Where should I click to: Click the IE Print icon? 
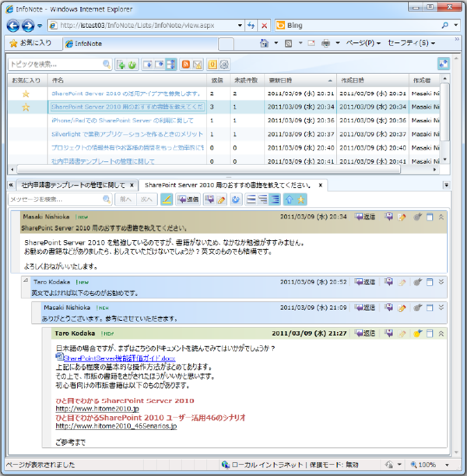pyautogui.click(x=325, y=43)
